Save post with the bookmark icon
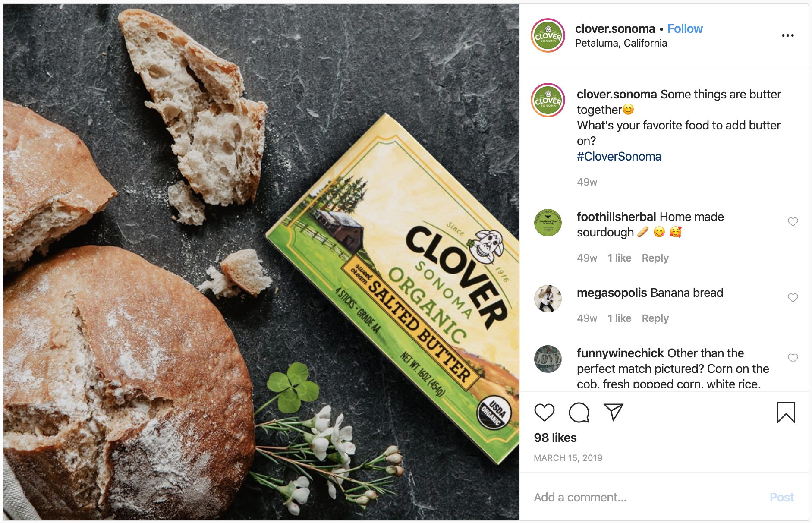 coord(786,413)
